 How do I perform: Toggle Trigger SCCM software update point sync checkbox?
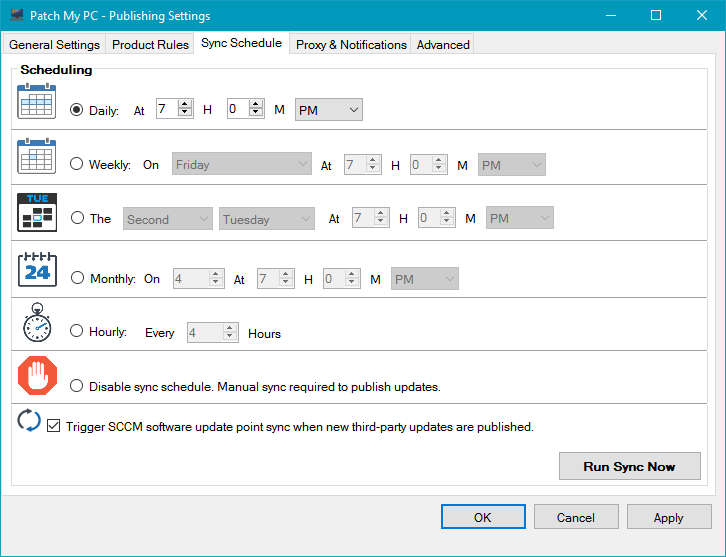(x=54, y=426)
